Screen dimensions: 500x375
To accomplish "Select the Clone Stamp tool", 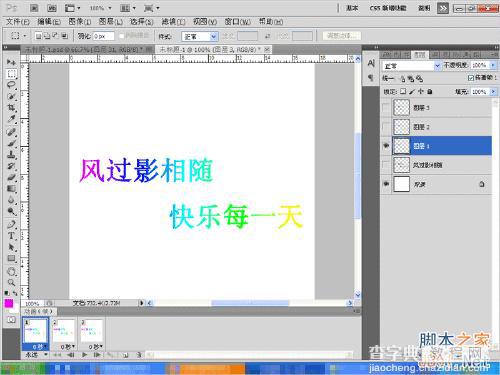I will [x=11, y=155].
